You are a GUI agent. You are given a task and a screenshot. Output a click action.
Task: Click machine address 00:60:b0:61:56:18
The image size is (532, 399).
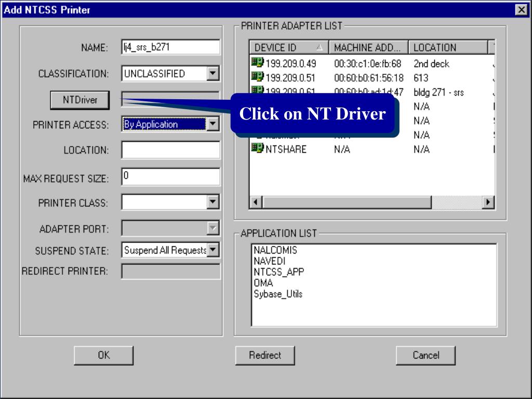[369, 78]
